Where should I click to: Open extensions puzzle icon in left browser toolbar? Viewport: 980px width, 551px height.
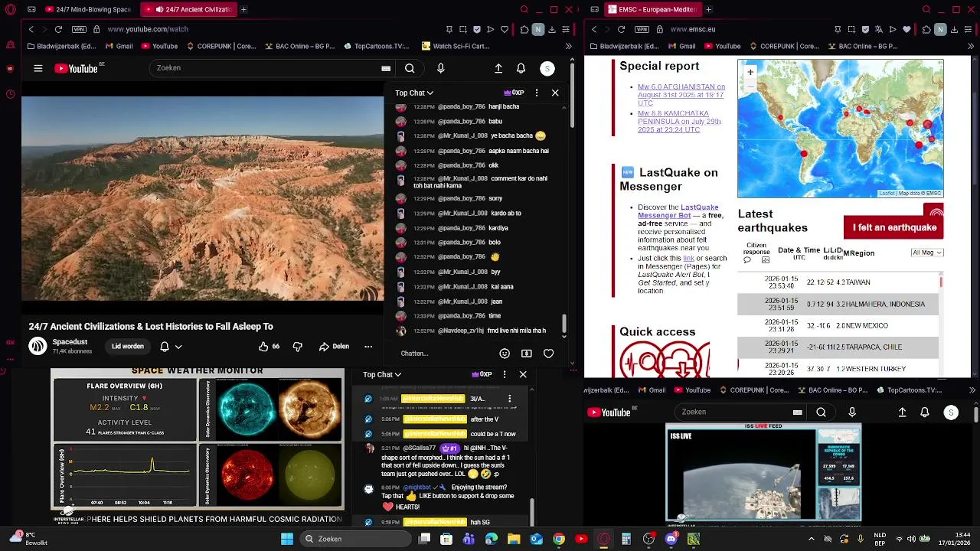tap(524, 29)
